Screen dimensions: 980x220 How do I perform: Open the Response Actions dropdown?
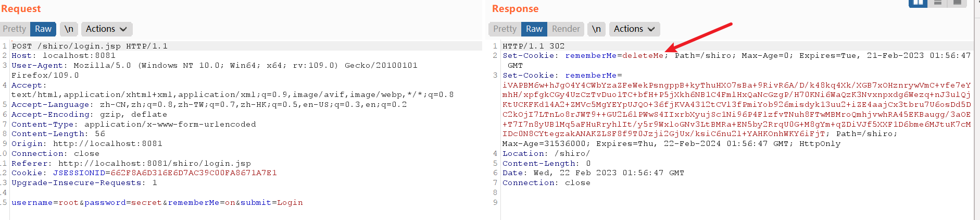point(634,29)
